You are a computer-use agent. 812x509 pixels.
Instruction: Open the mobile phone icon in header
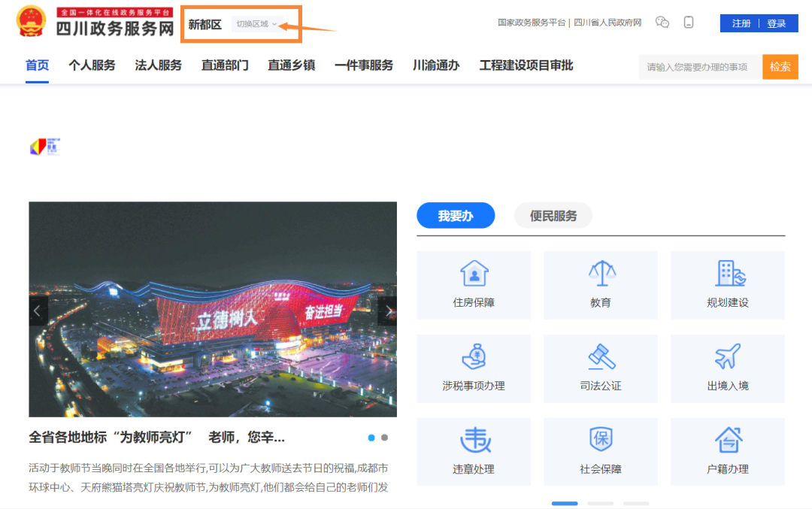pos(688,23)
